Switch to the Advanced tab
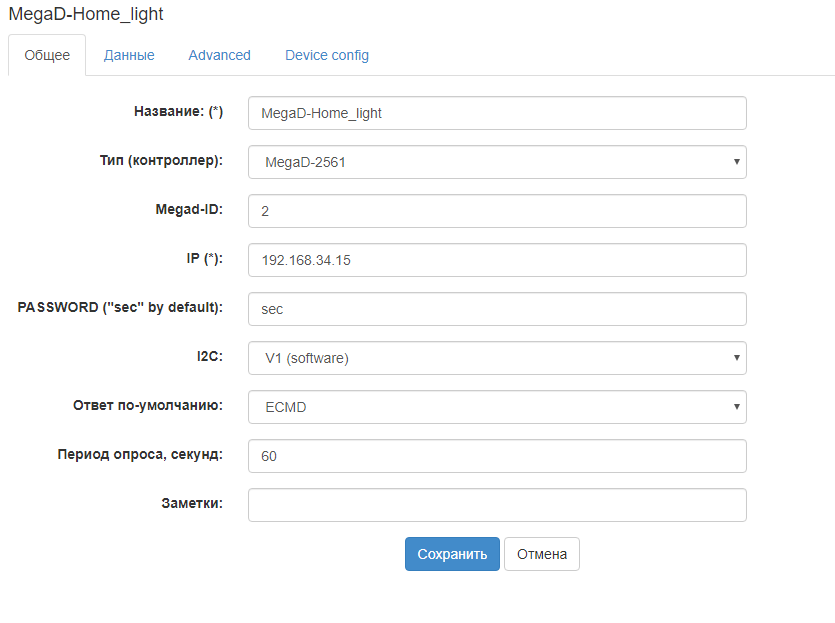 pos(219,55)
